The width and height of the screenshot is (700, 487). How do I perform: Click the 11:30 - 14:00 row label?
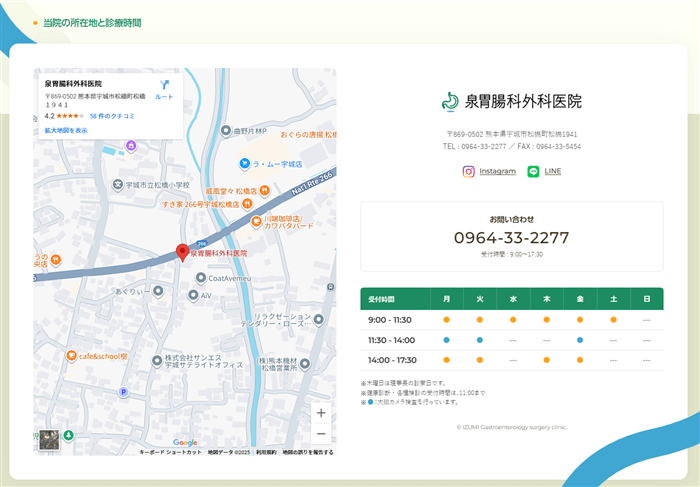pos(392,340)
